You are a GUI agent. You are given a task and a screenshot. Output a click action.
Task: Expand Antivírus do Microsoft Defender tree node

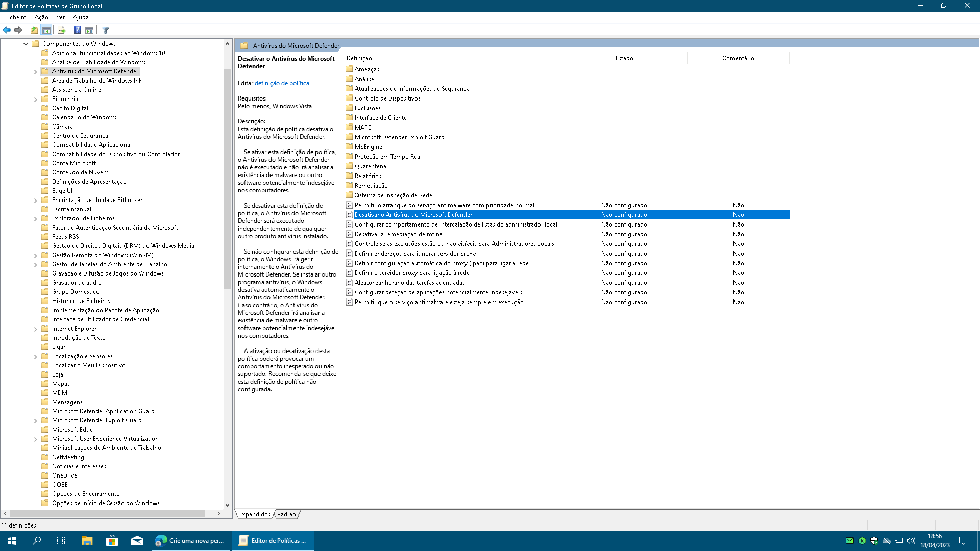pos(35,72)
